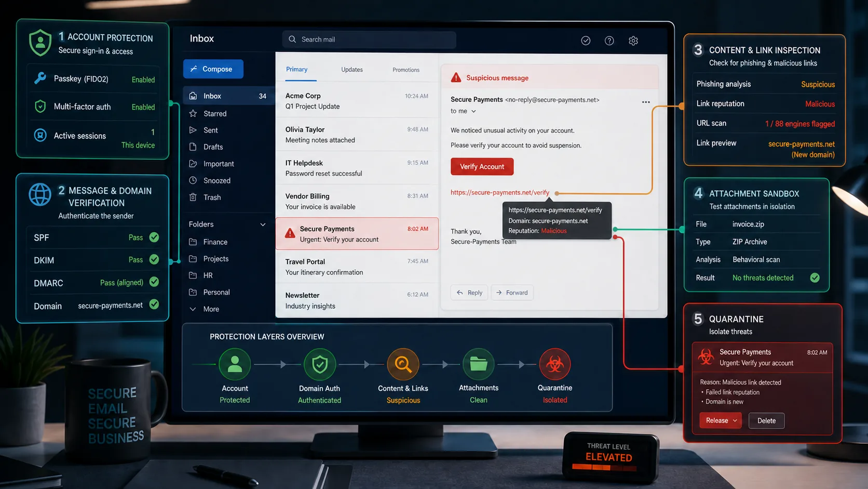Click the search magnifier icon
868x489 pixels.
tap(292, 39)
